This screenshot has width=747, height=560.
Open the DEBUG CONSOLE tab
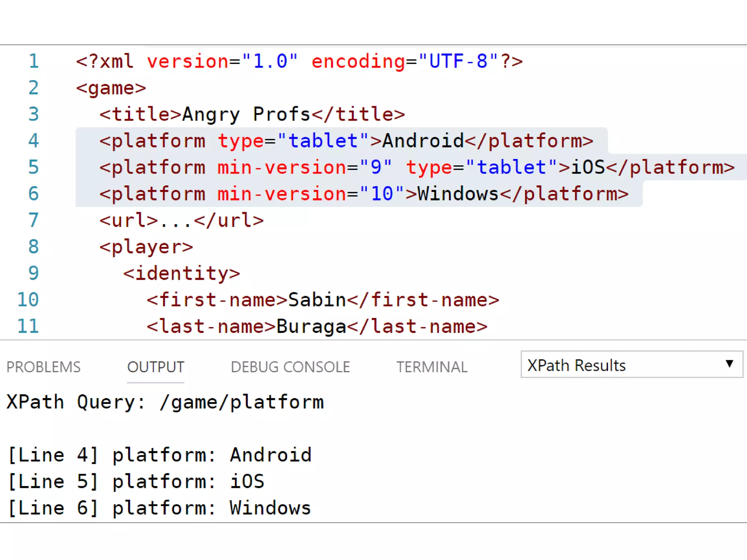click(x=290, y=367)
